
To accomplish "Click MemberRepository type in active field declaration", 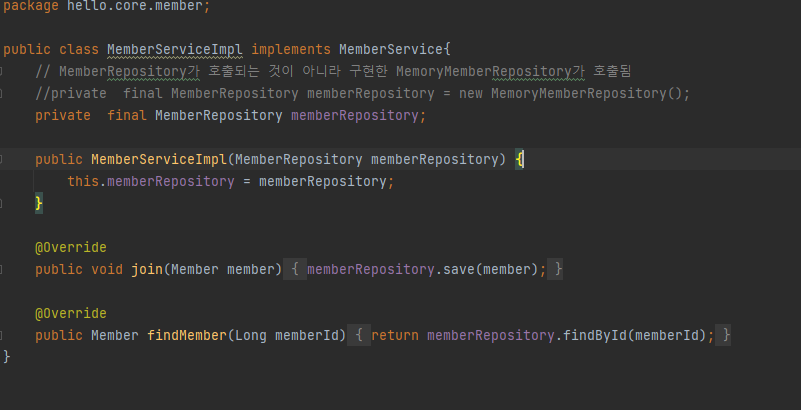I will point(219,115).
